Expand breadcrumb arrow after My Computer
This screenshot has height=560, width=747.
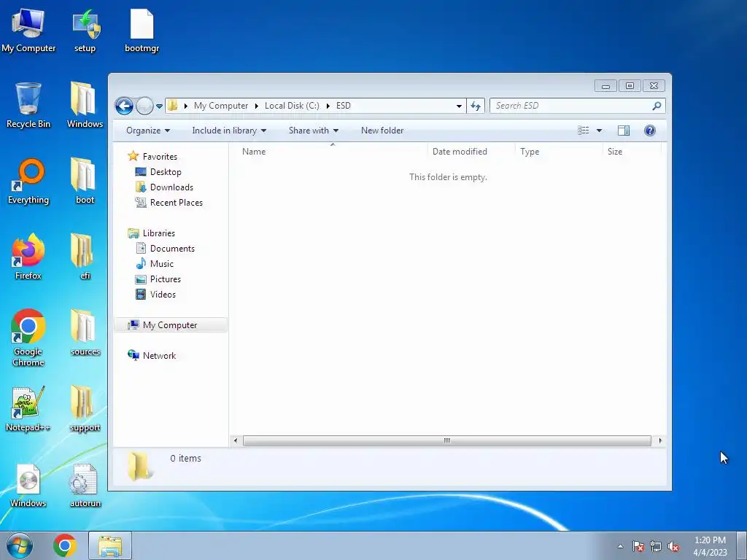(256, 106)
